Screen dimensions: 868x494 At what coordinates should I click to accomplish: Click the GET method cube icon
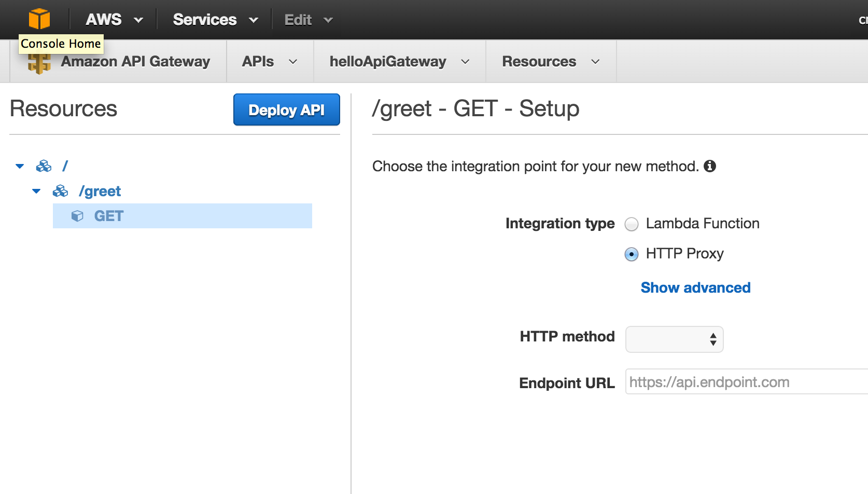(77, 216)
